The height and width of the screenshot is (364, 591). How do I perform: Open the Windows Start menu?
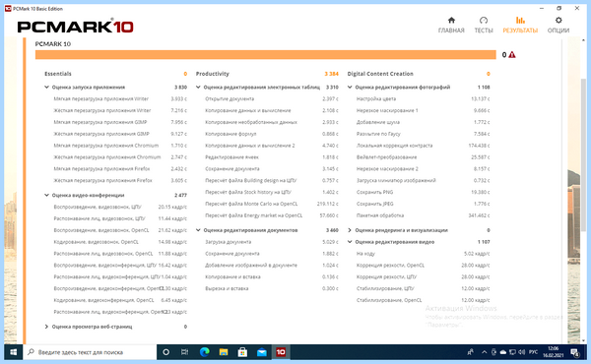pyautogui.click(x=13, y=352)
